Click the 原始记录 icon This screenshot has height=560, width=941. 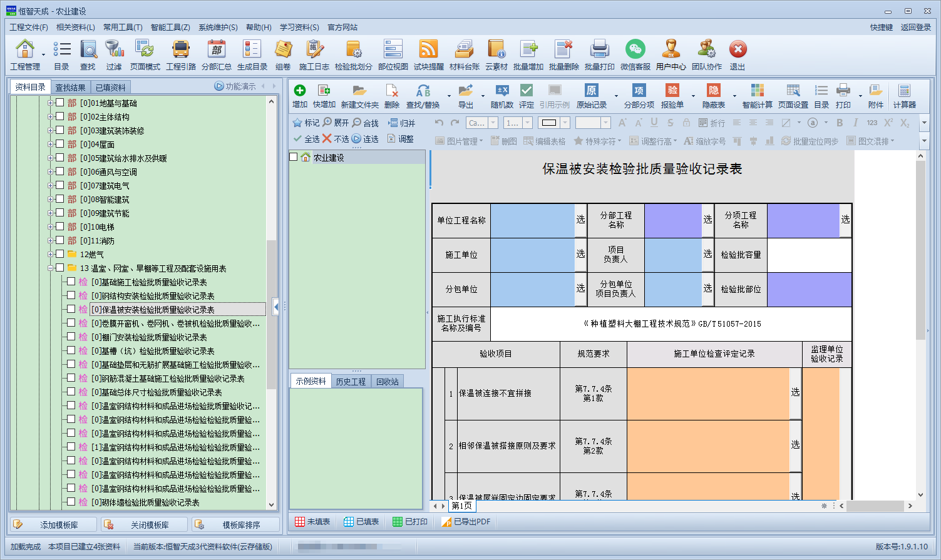tap(591, 96)
